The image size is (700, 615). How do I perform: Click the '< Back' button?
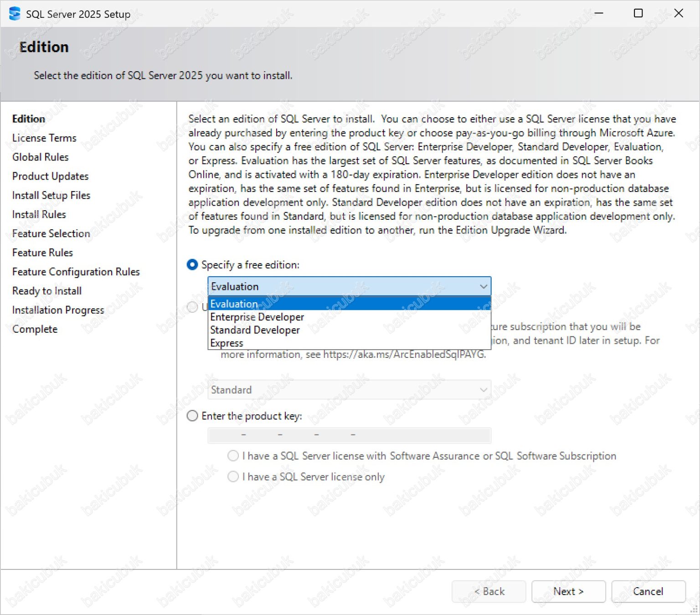489,591
